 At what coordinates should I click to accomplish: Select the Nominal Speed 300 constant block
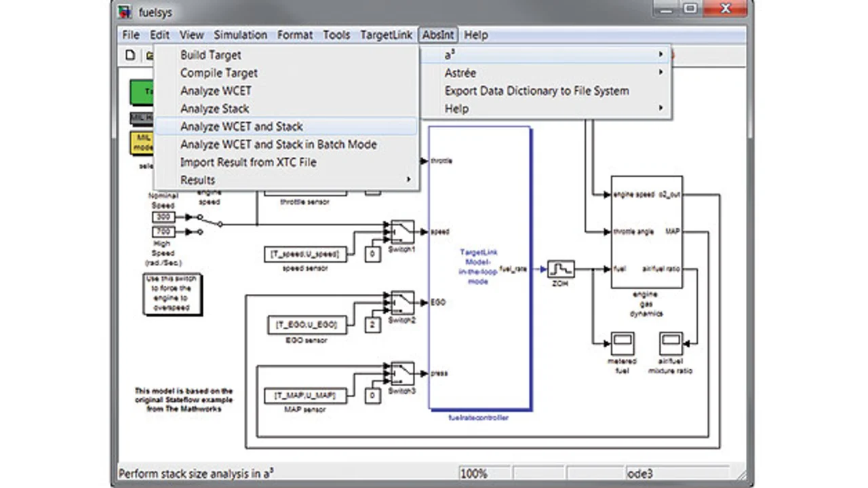click(x=163, y=217)
